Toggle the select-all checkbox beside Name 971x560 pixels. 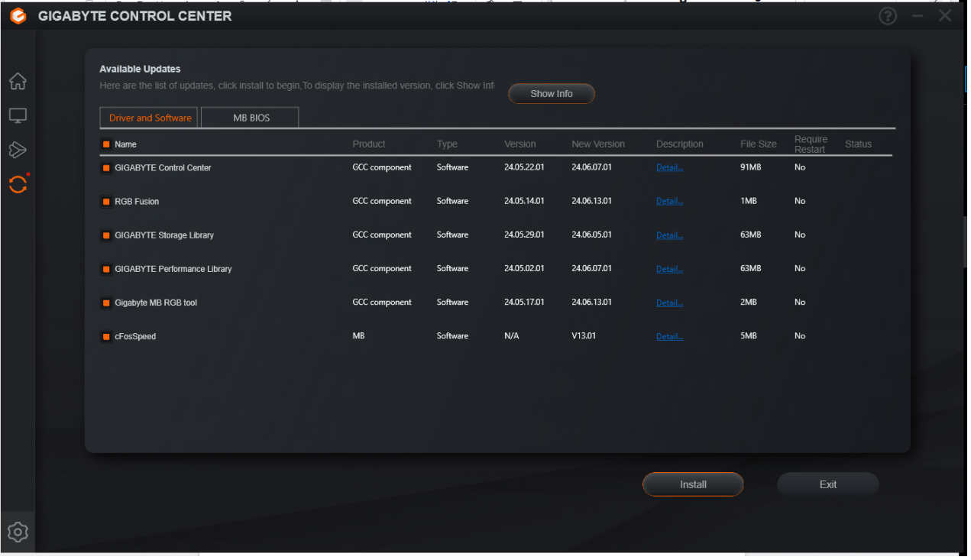coord(106,144)
